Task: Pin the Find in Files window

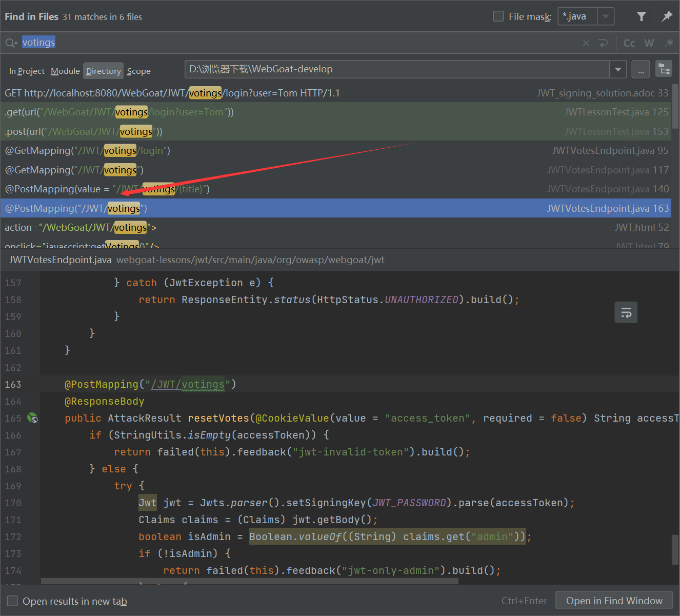Action: pos(667,16)
